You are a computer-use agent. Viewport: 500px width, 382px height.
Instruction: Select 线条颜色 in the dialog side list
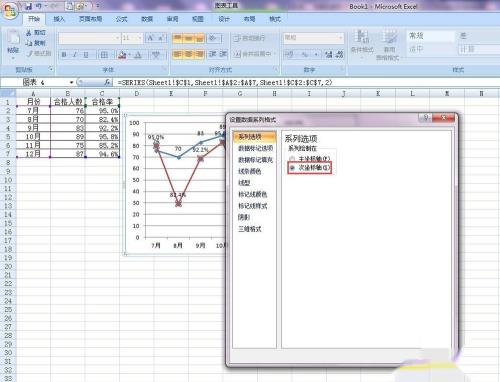[x=250, y=171]
